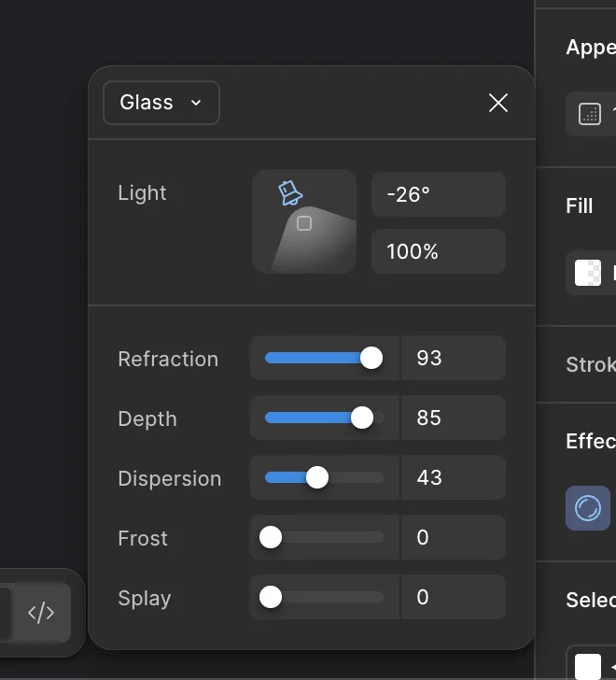This screenshot has height=680, width=616.
Task: Click the light intensity field showing 100%
Action: (438, 251)
